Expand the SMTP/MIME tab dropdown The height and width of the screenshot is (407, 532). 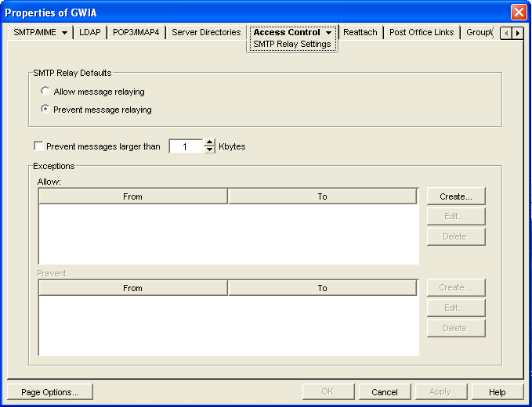tap(64, 33)
